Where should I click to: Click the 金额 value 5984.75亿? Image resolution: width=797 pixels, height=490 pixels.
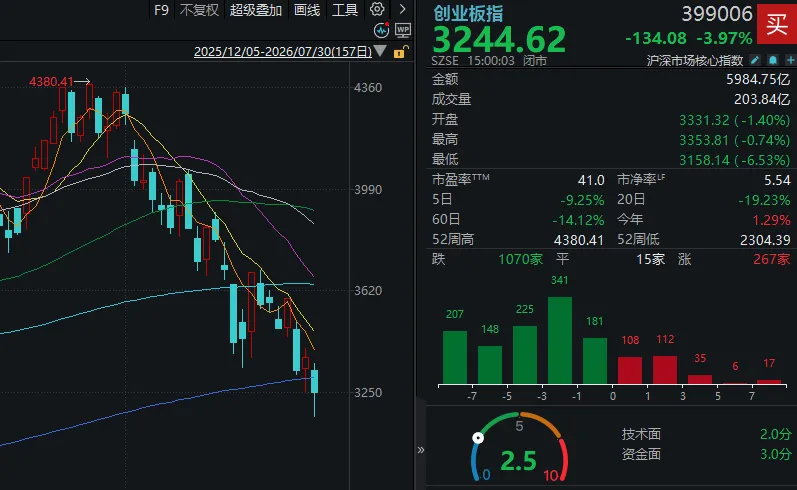(758, 79)
